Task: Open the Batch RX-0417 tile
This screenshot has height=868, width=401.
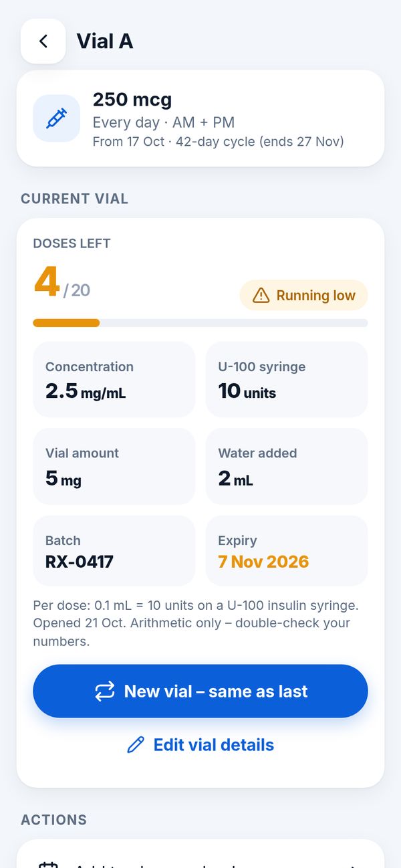Action: click(x=114, y=550)
